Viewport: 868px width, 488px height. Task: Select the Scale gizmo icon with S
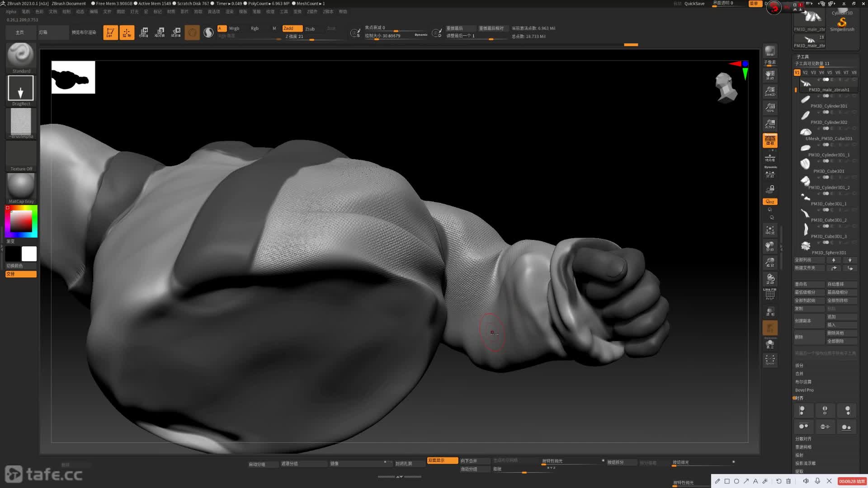[160, 33]
